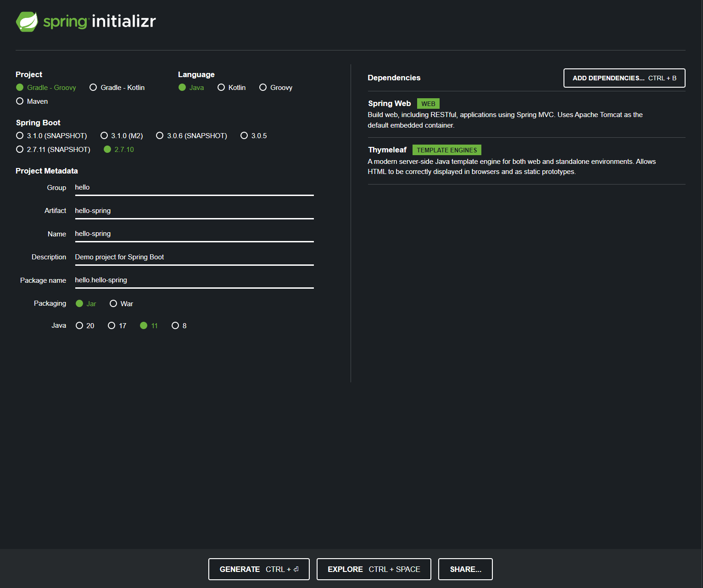Choose Java version 20
Viewport: 703px width, 588px height.
[x=85, y=325]
